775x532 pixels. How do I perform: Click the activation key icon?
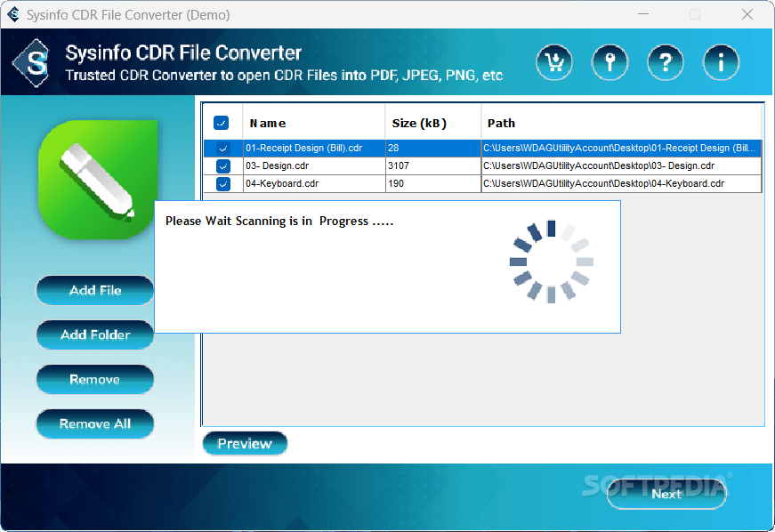coord(610,62)
